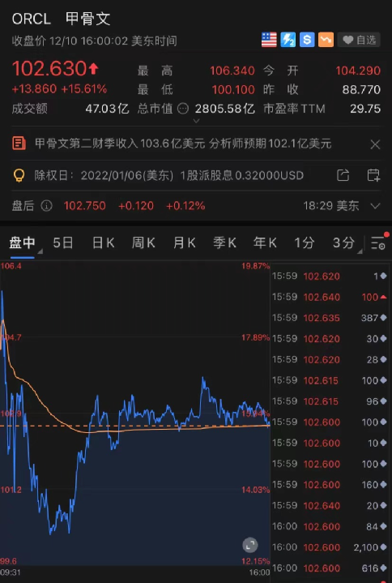Image resolution: width=392 pixels, height=583 pixels.
Task: Read the 甲骨文第二财季收入 news headline
Action: [183, 144]
